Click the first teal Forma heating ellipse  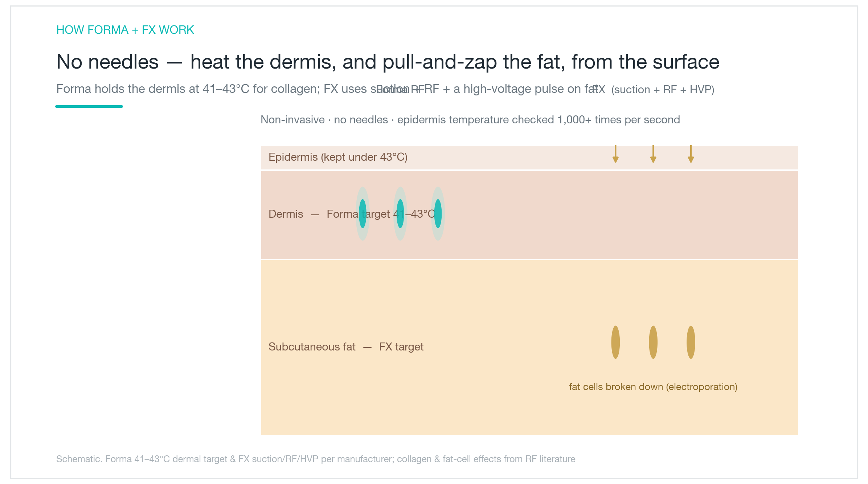coord(363,214)
